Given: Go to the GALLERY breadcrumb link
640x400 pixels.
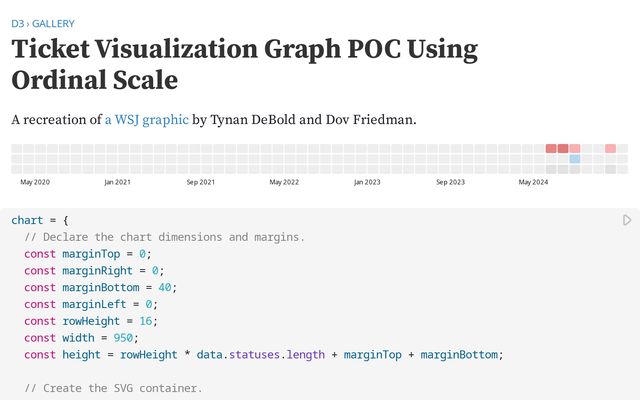Looking at the screenshot, I should coord(53,23).
